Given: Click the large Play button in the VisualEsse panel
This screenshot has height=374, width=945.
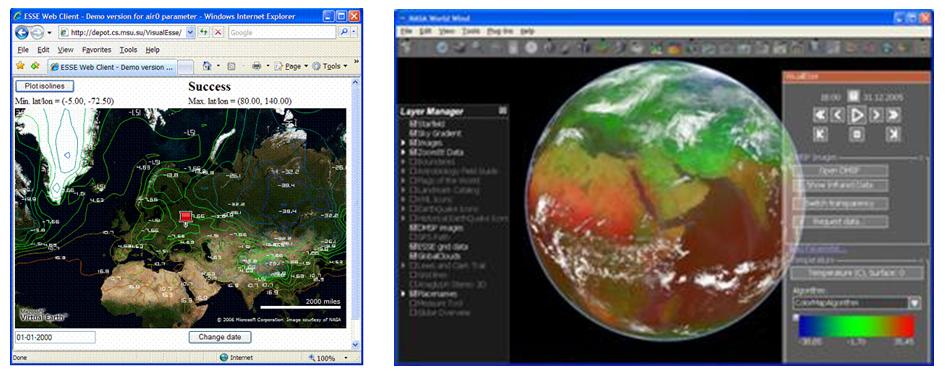Looking at the screenshot, I should (857, 114).
